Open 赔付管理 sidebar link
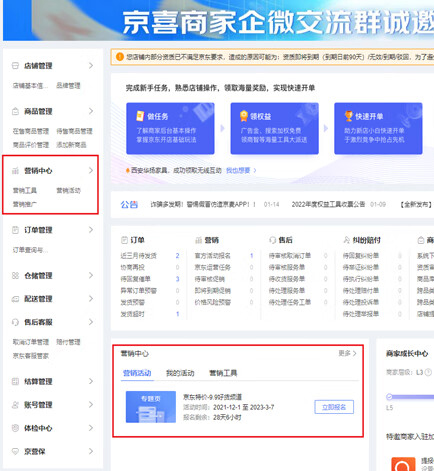Image resolution: width=434 pixels, height=471 pixels. pyautogui.click(x=68, y=342)
